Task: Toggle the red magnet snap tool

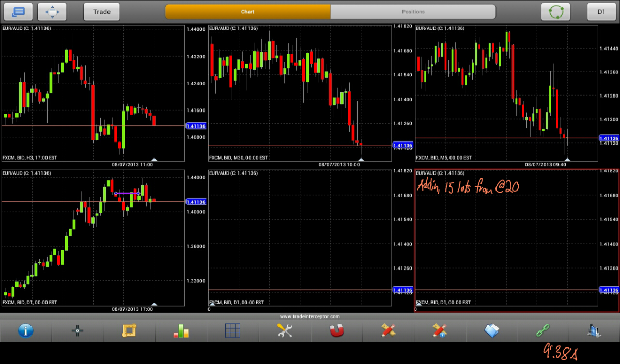Action: pyautogui.click(x=336, y=330)
